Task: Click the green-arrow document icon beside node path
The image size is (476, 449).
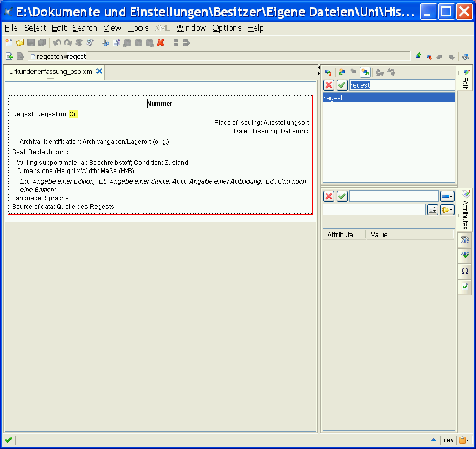Action: pyautogui.click(x=9, y=57)
